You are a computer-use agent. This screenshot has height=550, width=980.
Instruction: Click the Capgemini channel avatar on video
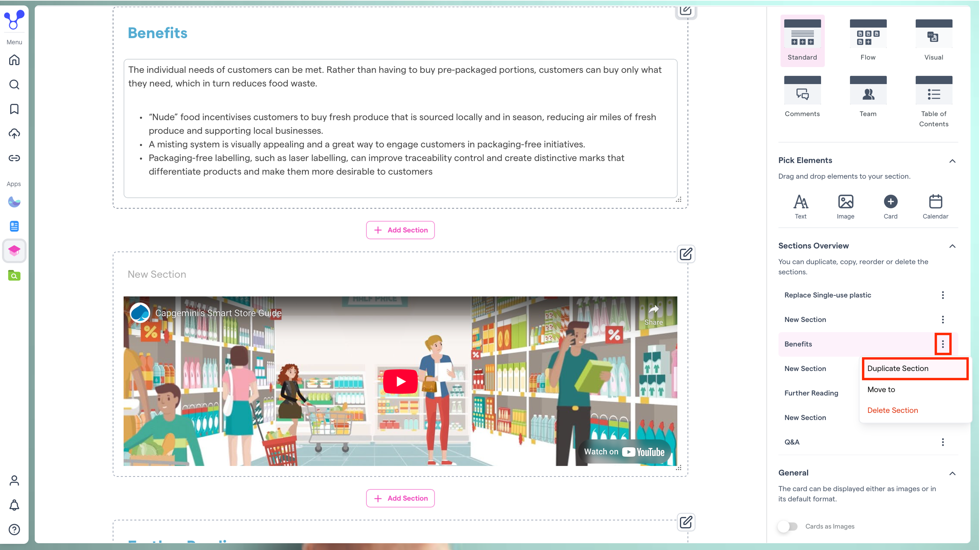pyautogui.click(x=140, y=313)
